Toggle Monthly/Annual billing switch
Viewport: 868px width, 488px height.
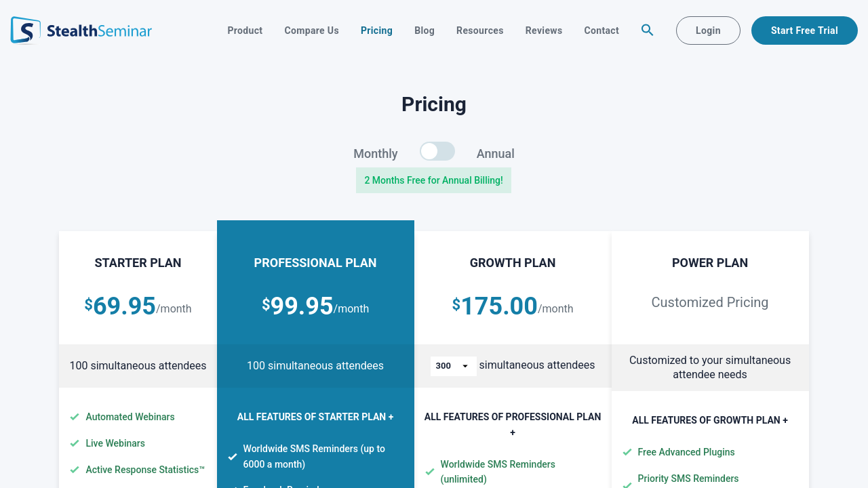pyautogui.click(x=437, y=151)
